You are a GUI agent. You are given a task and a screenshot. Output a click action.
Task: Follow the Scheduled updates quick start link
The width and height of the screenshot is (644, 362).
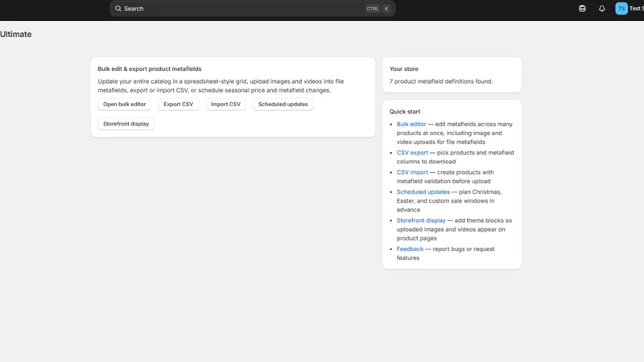pos(423,192)
